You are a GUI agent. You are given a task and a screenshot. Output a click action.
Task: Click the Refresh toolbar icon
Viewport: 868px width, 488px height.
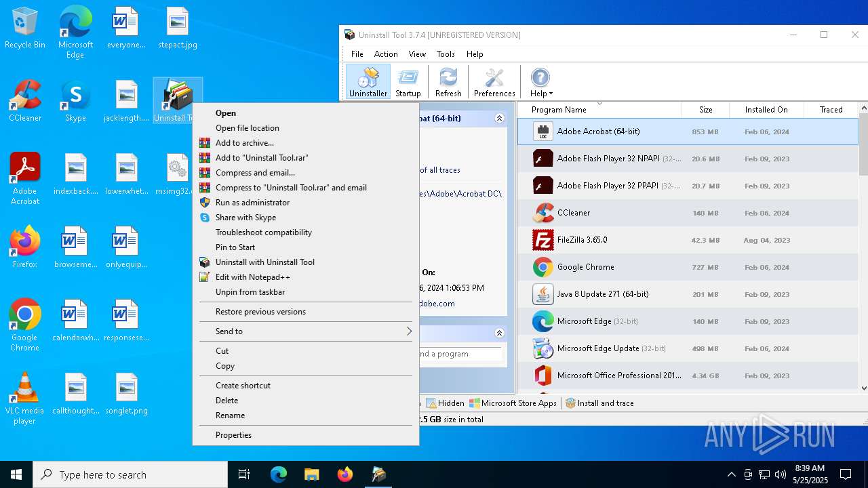pos(448,82)
